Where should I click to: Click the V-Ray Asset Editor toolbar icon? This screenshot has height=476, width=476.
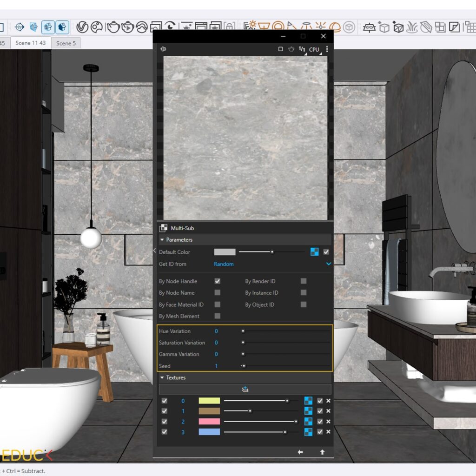click(82, 27)
